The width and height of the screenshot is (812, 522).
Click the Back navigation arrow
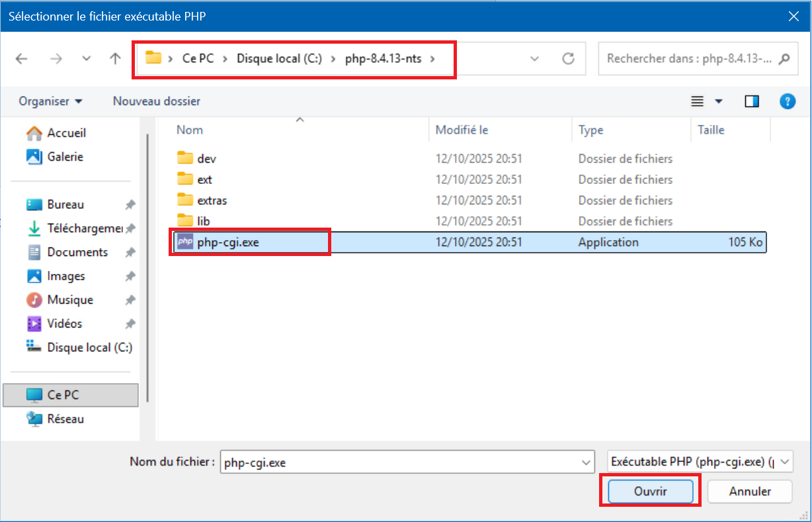click(22, 59)
